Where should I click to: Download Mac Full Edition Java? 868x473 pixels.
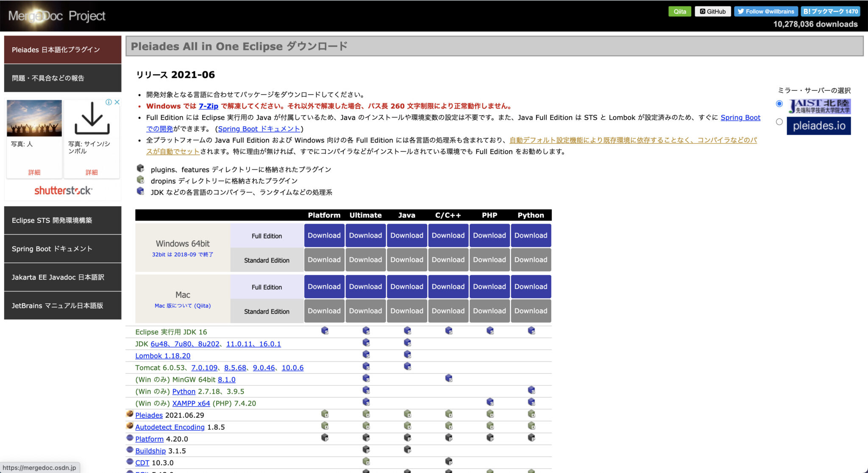(407, 287)
